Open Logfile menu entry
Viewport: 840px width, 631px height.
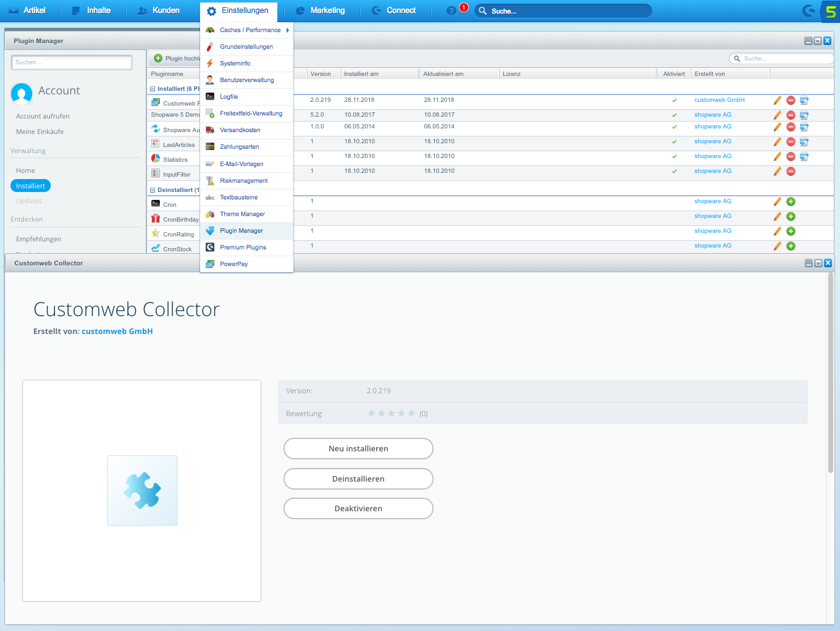(246, 97)
